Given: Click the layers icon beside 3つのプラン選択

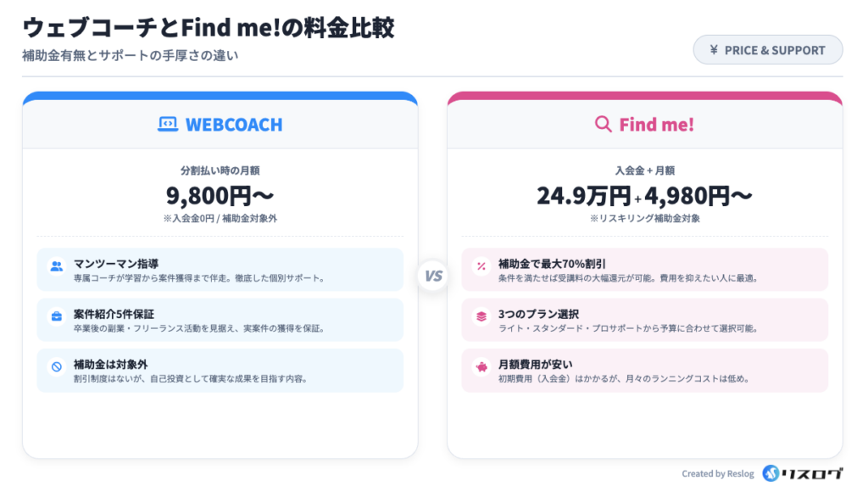Looking at the screenshot, I should 481,316.
